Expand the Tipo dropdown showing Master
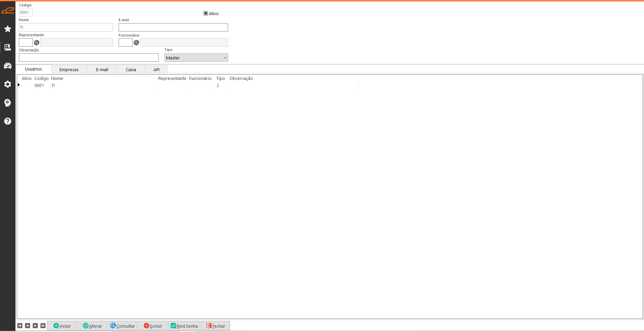This screenshot has width=644, height=332. pyautogui.click(x=196, y=58)
